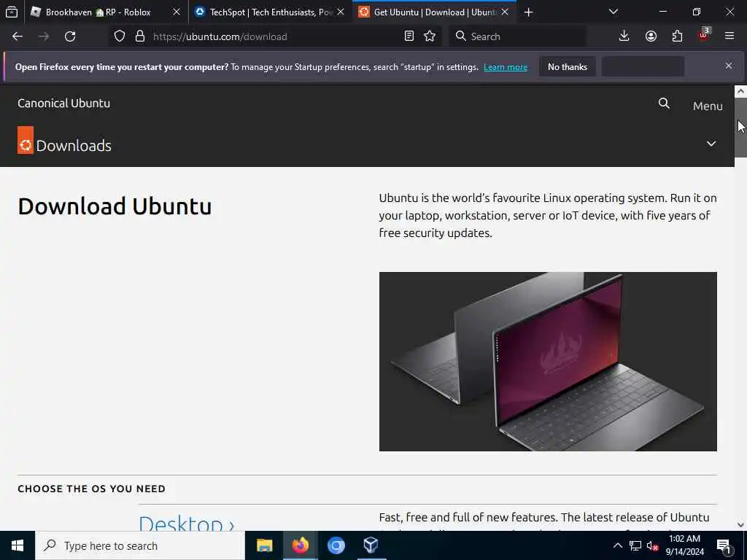The height and width of the screenshot is (560, 747).
Task: Switch to the Brookhaven RP Roblox tab
Action: (x=98, y=12)
